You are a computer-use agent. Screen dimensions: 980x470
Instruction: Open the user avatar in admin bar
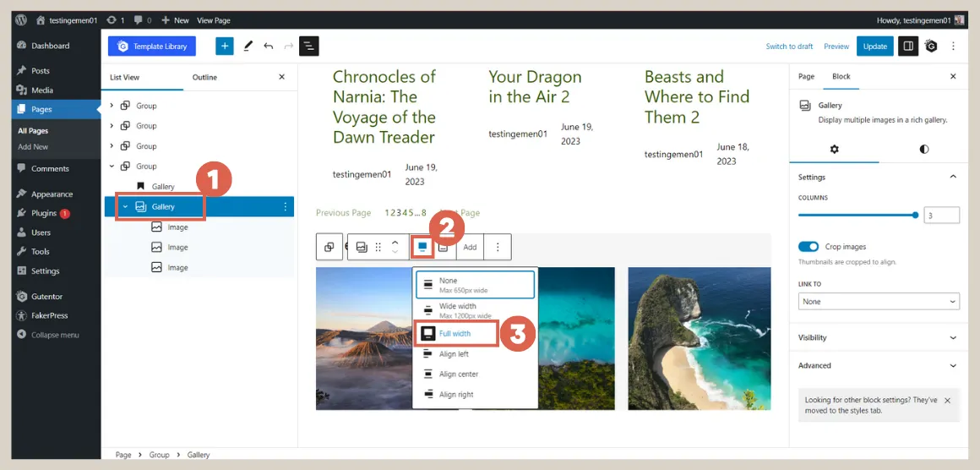(960, 20)
